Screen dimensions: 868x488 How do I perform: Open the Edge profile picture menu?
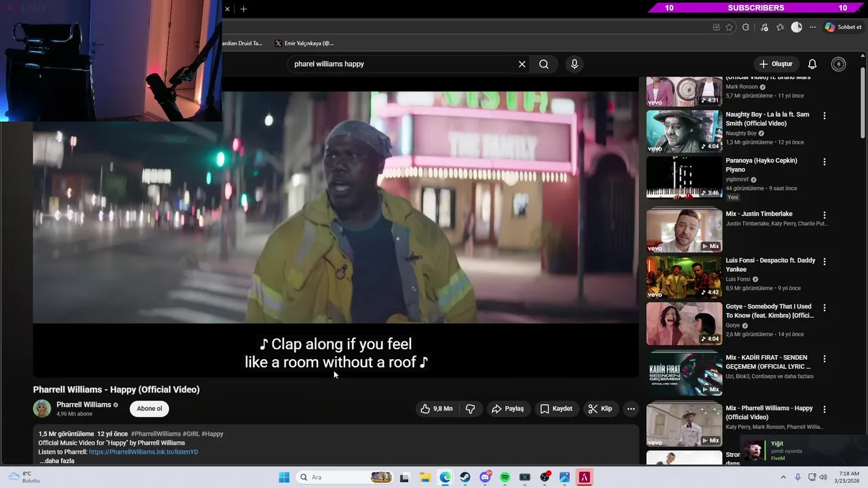point(797,27)
